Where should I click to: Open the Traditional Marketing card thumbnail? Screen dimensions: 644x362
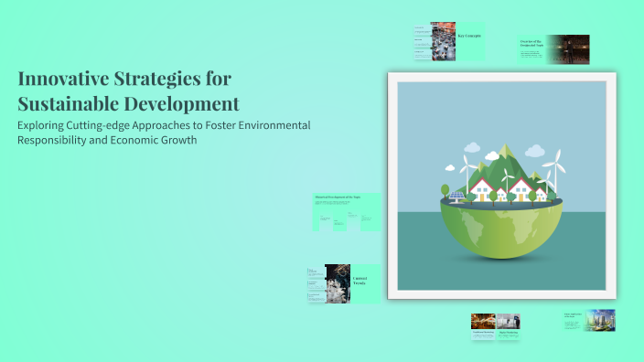click(483, 326)
